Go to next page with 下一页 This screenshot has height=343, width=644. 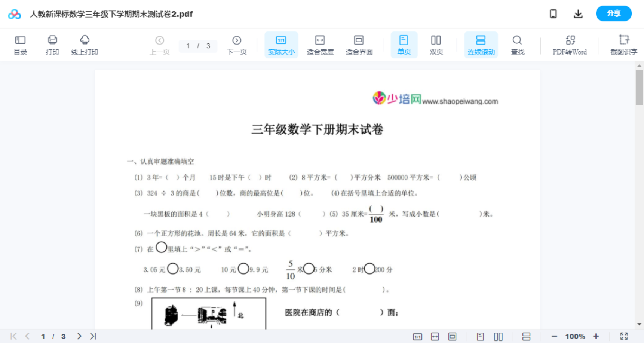(x=237, y=45)
